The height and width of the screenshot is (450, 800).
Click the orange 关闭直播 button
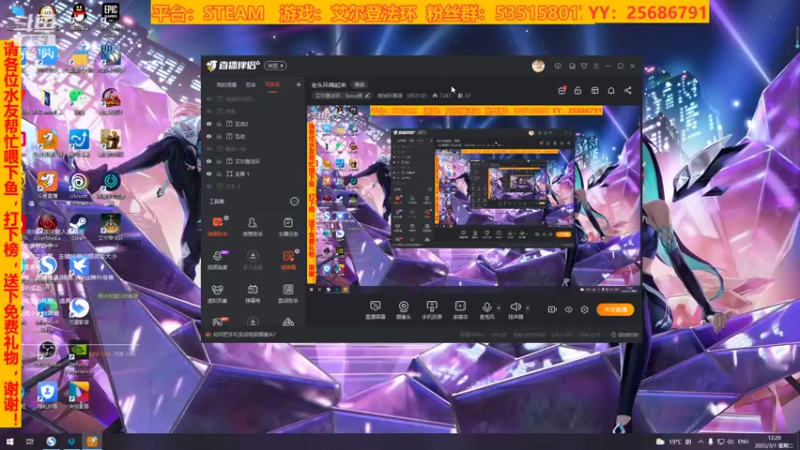(615, 310)
